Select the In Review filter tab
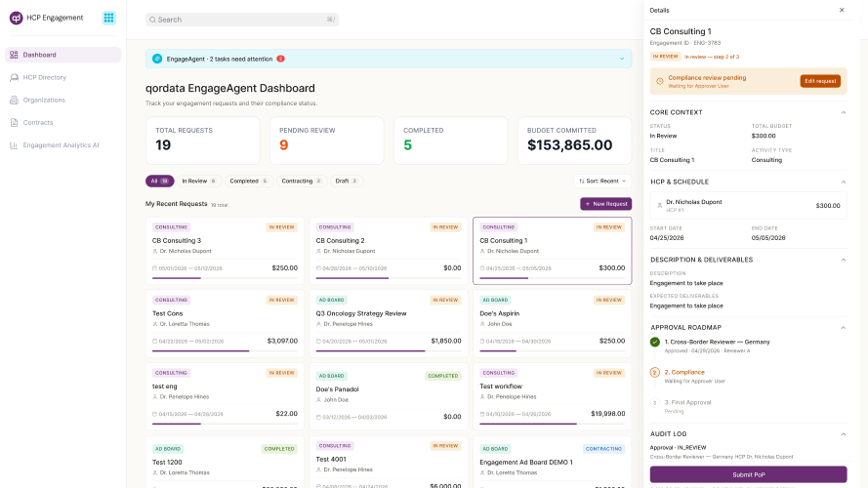The image size is (868, 488). click(x=199, y=181)
